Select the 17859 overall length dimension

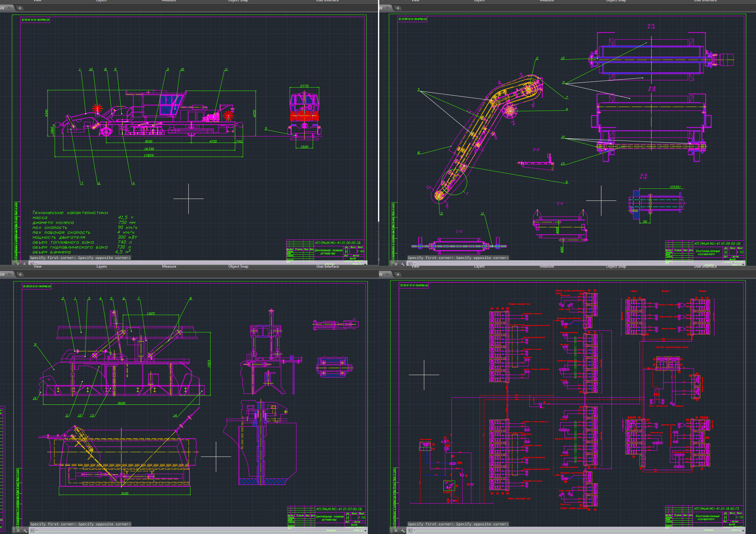148,156
